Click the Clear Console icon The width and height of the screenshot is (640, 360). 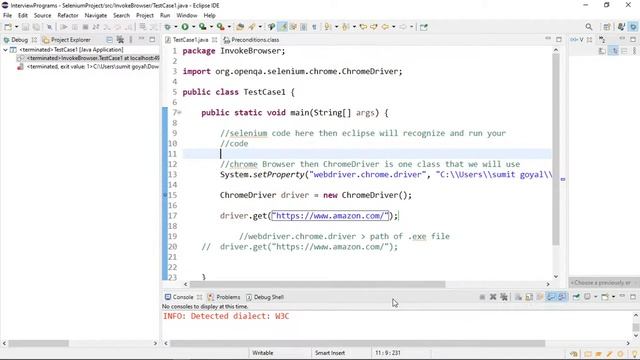click(x=518, y=297)
